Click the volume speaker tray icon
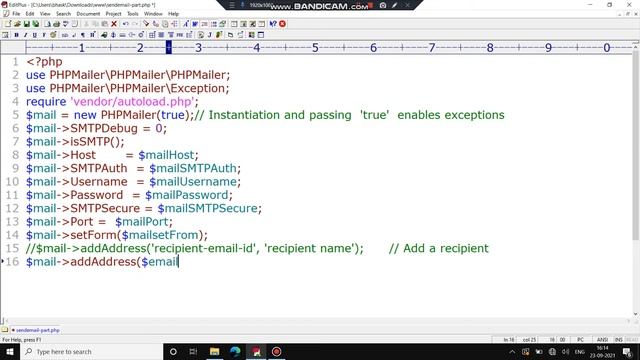This screenshot has width=640, height=360. (x=566, y=351)
